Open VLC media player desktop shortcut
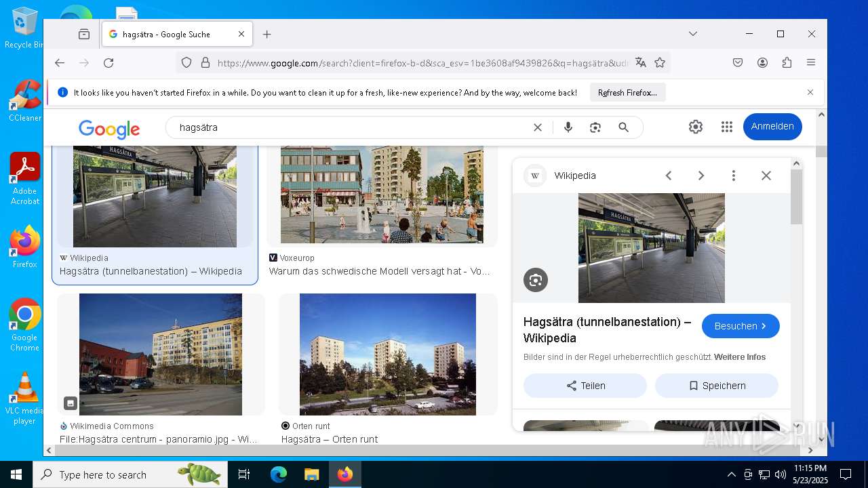 tap(24, 399)
